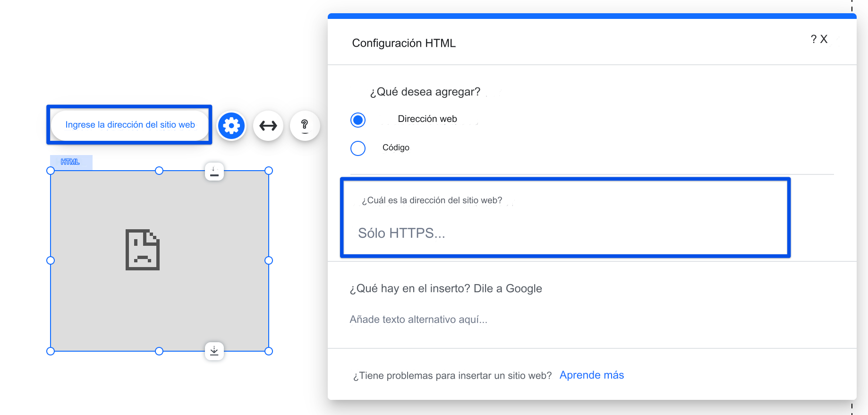
Task: Click the Dirección web label text
Action: point(427,119)
